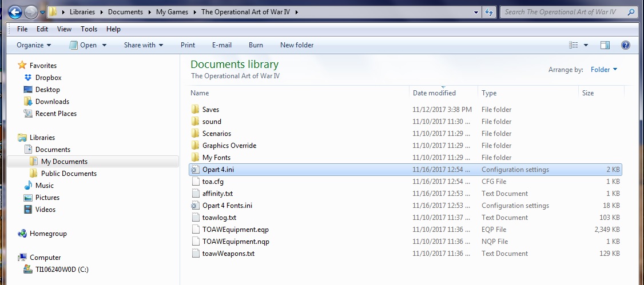
Task: Expand the Share with dropdown
Action: (144, 45)
